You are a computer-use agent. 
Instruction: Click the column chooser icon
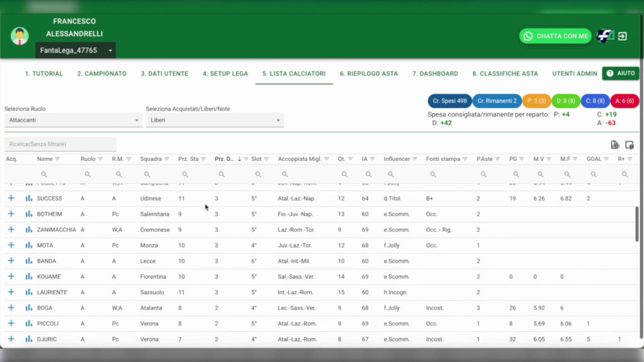point(629,145)
